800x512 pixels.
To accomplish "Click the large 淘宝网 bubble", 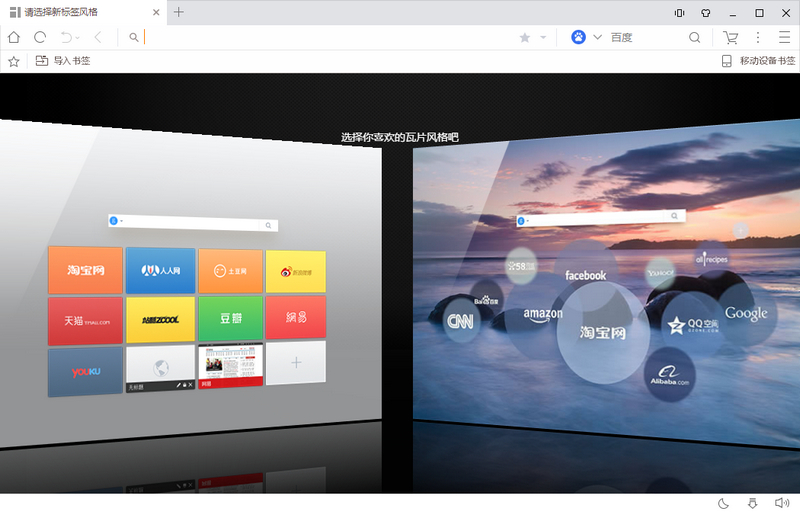I will 603,333.
